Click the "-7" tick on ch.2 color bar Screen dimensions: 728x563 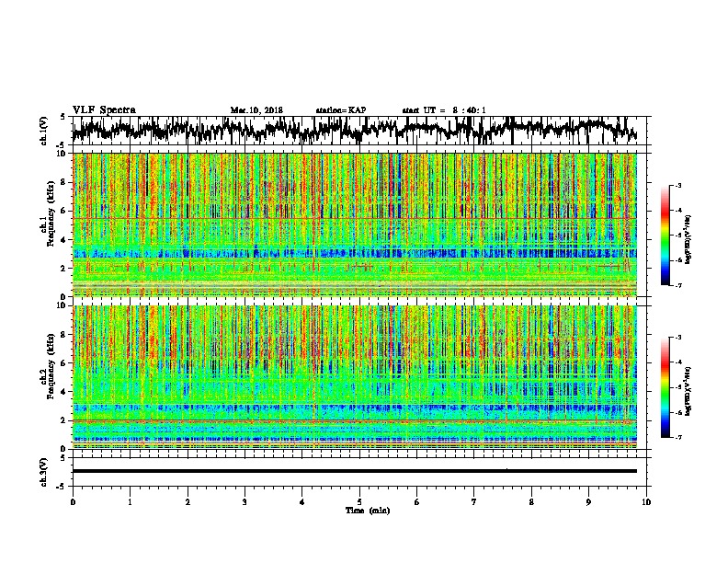678,438
